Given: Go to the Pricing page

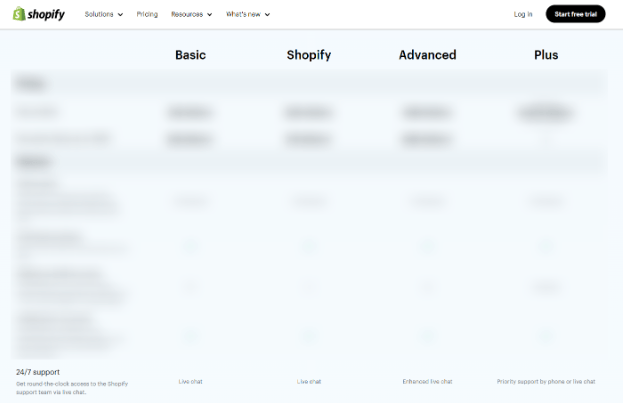Looking at the screenshot, I should click(147, 14).
